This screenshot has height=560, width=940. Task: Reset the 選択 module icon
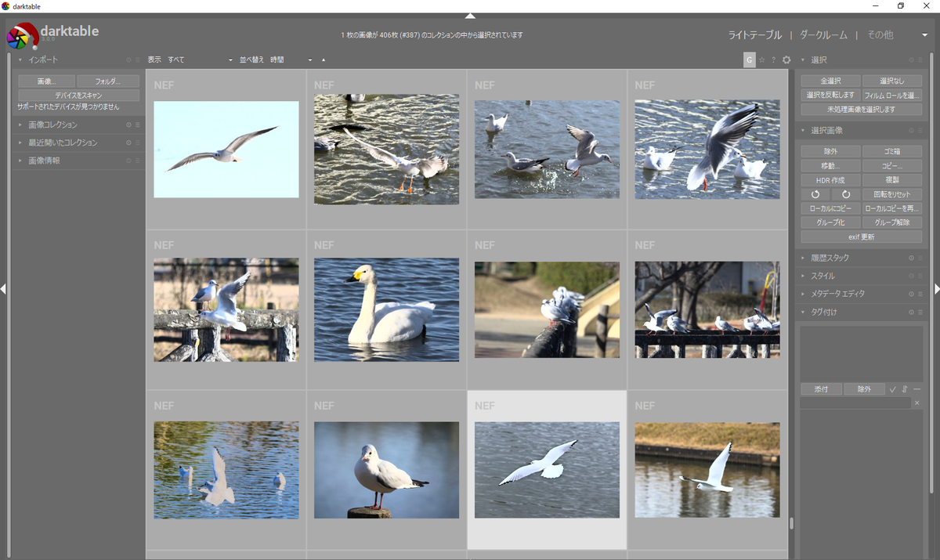click(x=911, y=60)
